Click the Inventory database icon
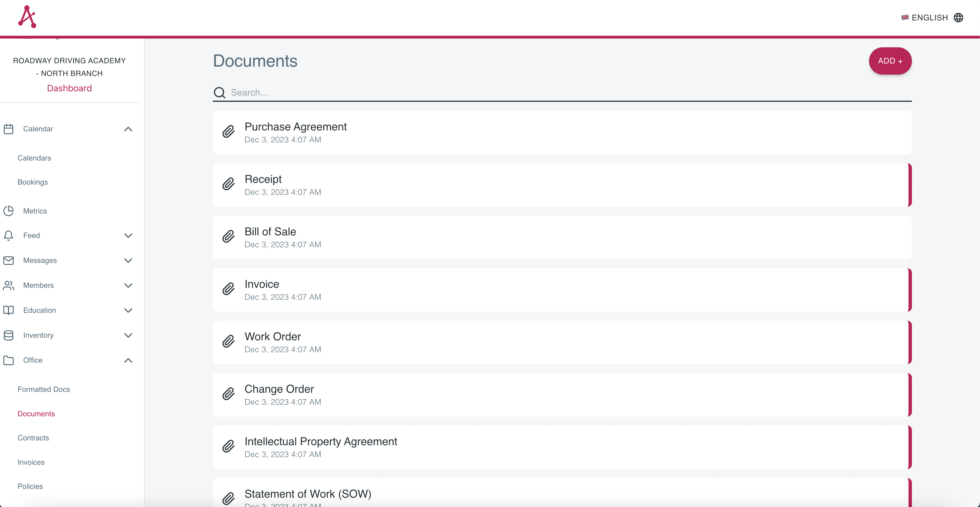Viewport: 980px width, 507px height. point(8,335)
